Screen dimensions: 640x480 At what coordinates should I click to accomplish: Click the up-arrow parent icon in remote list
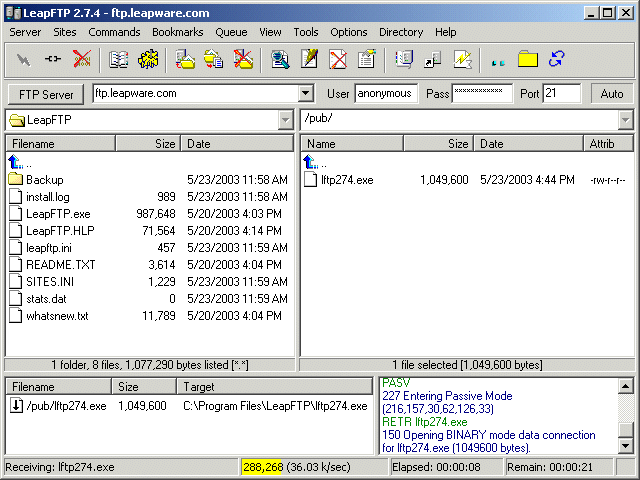(x=311, y=162)
